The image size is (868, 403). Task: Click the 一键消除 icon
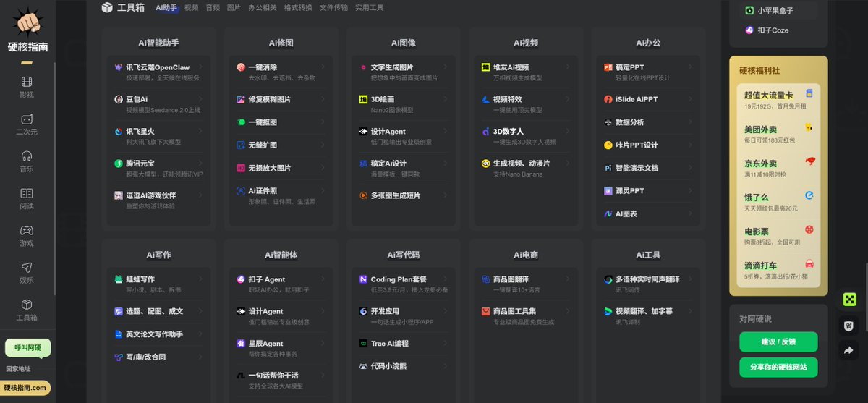[x=242, y=67]
